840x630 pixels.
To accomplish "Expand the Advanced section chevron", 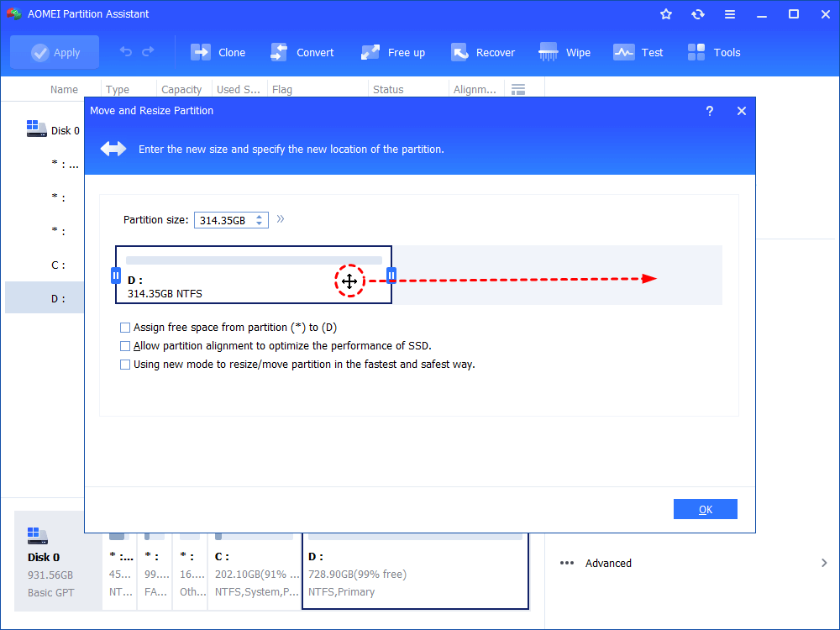I will (x=824, y=563).
